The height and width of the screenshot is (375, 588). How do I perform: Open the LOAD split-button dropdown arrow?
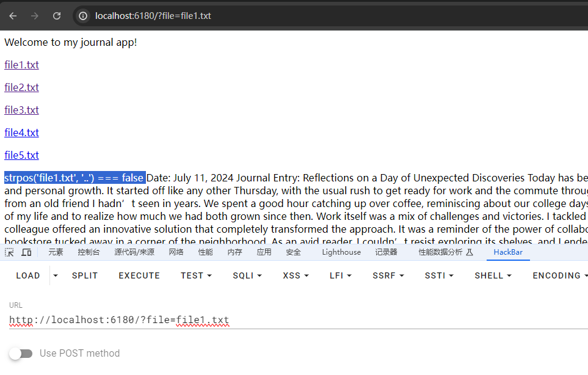56,275
